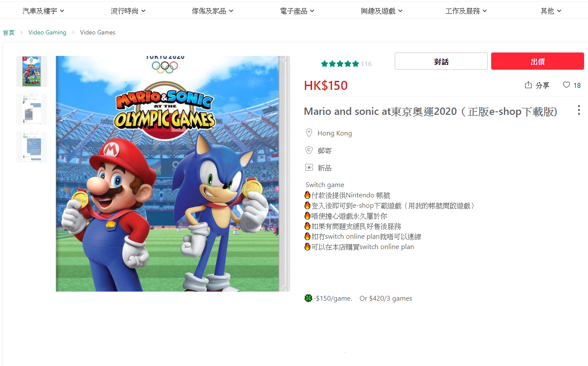Select the first game cover thumbnail

(x=32, y=71)
